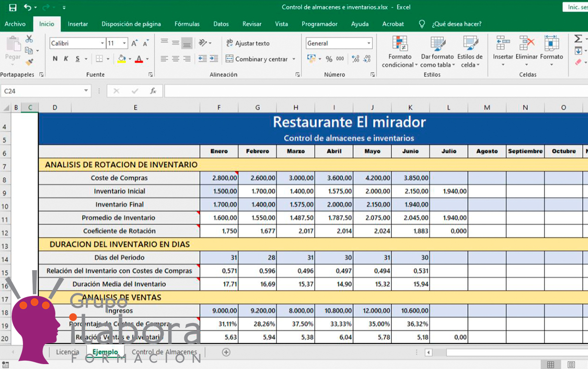Center text horizontally icon
The width and height of the screenshot is (588, 369).
(176, 59)
